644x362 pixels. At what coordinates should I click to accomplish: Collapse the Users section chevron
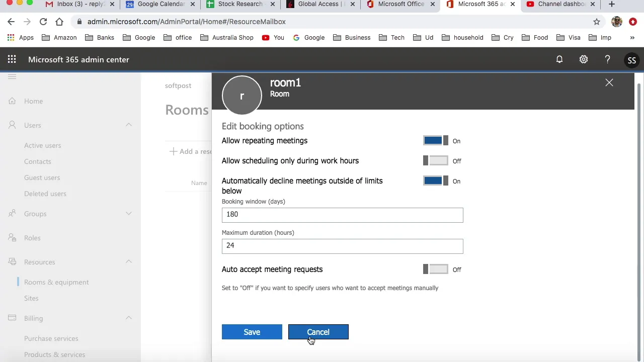[129, 125]
